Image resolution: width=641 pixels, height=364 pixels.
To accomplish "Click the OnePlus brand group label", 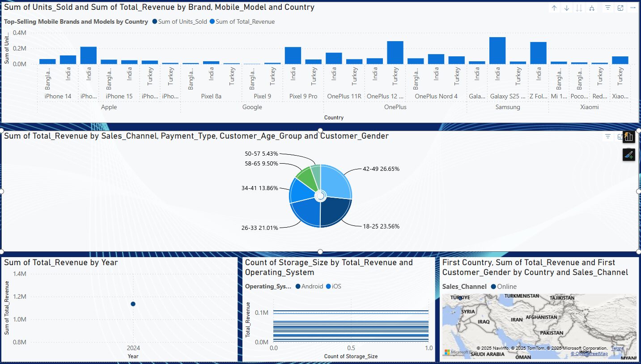I will point(395,107).
